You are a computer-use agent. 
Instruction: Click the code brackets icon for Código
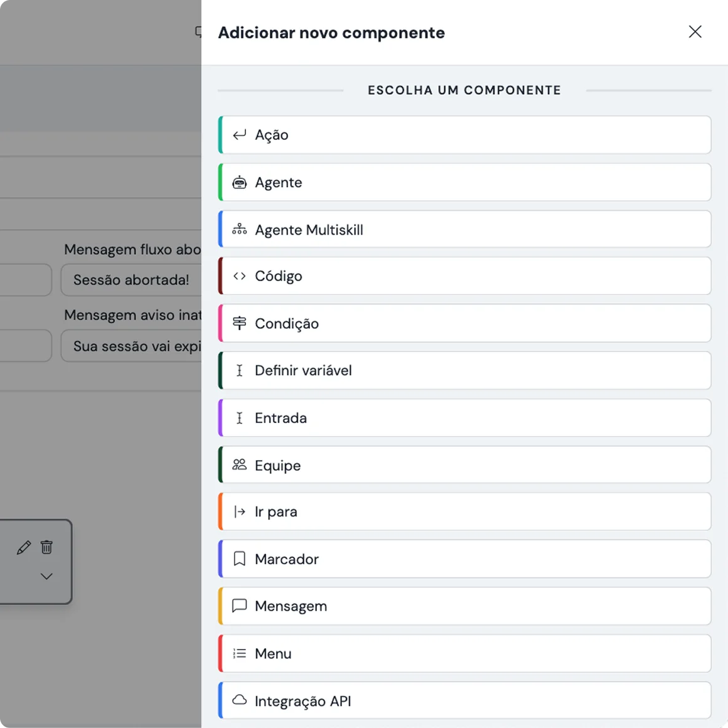click(x=239, y=276)
